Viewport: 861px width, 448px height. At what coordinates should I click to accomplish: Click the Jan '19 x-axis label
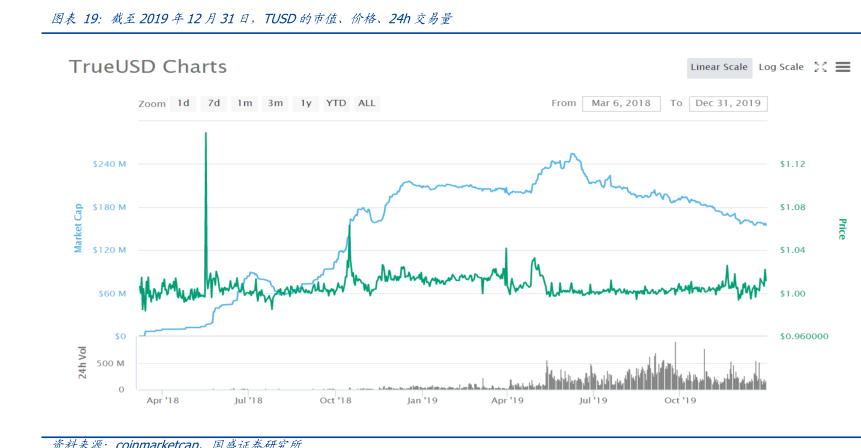(422, 400)
